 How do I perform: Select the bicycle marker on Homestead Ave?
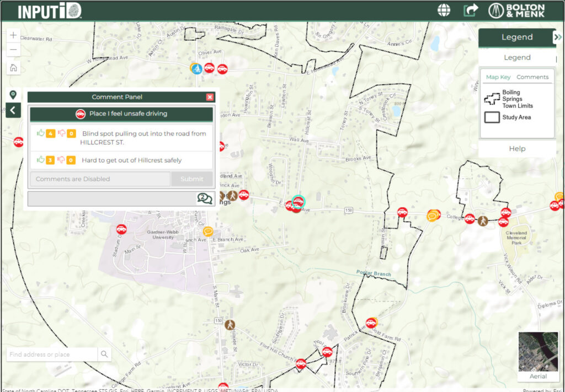tap(196, 68)
